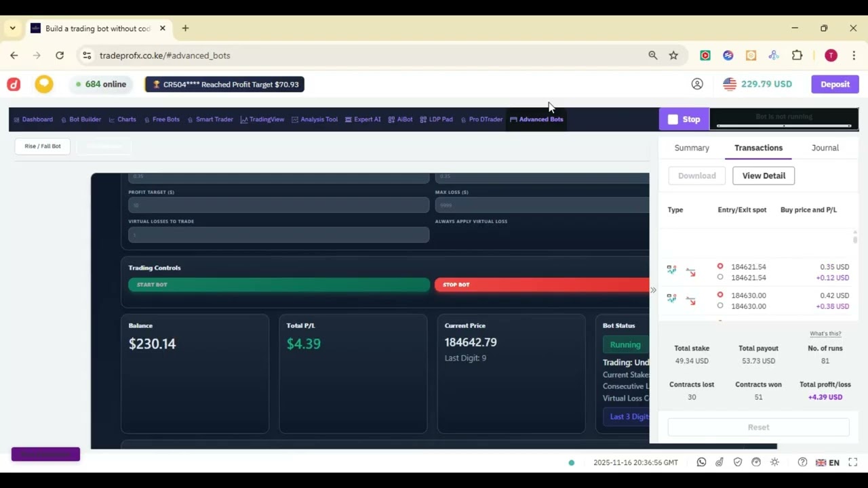Open the yellow chat bubble icon
868x488 pixels.
pos(44,84)
